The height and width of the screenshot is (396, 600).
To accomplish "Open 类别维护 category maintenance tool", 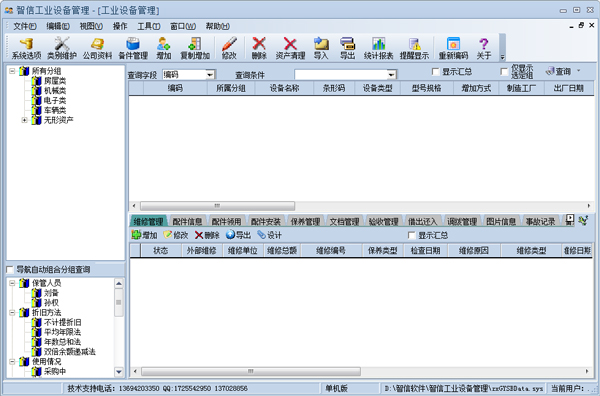I will click(x=62, y=48).
